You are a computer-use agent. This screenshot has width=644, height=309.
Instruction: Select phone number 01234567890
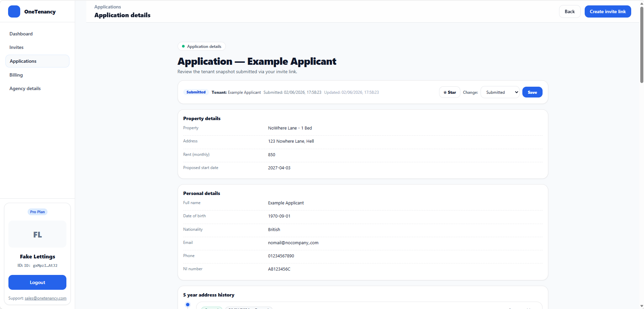coord(281,256)
